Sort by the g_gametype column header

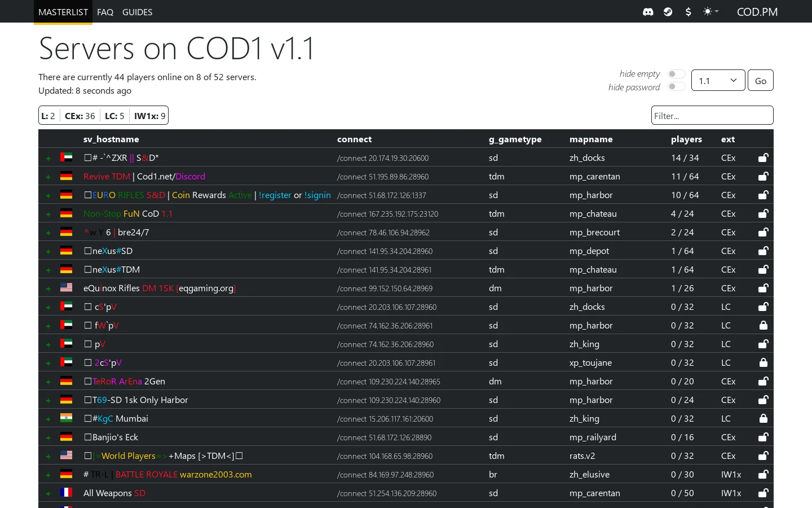coord(515,139)
